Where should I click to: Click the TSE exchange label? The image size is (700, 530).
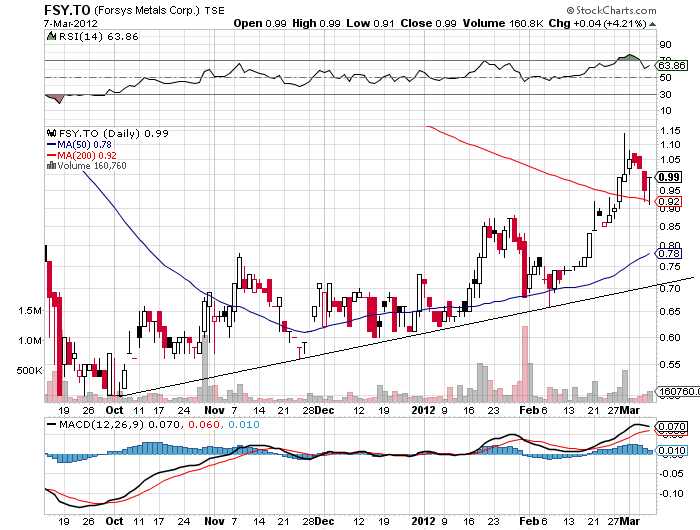point(214,11)
